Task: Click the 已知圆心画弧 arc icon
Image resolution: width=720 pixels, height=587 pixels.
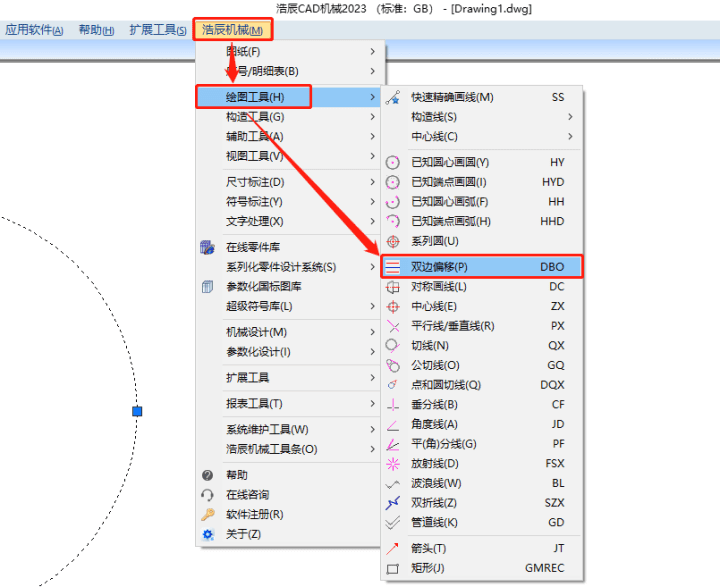Action: click(393, 202)
